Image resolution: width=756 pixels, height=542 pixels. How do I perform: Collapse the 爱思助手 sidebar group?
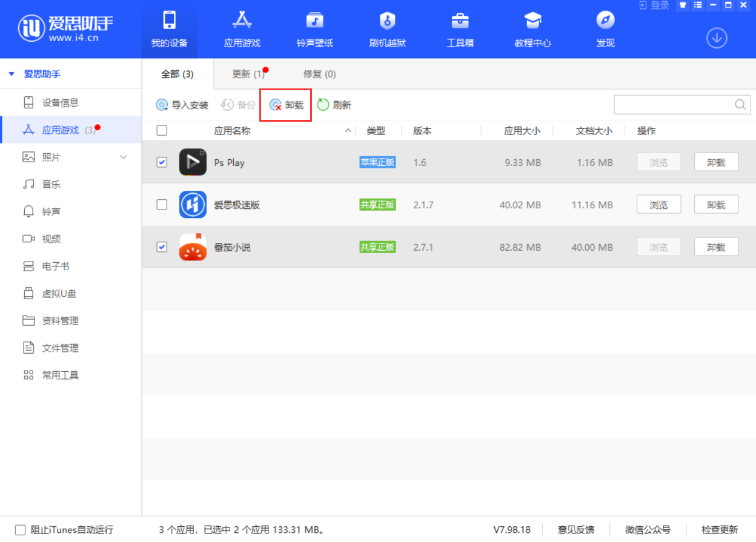coord(11,74)
